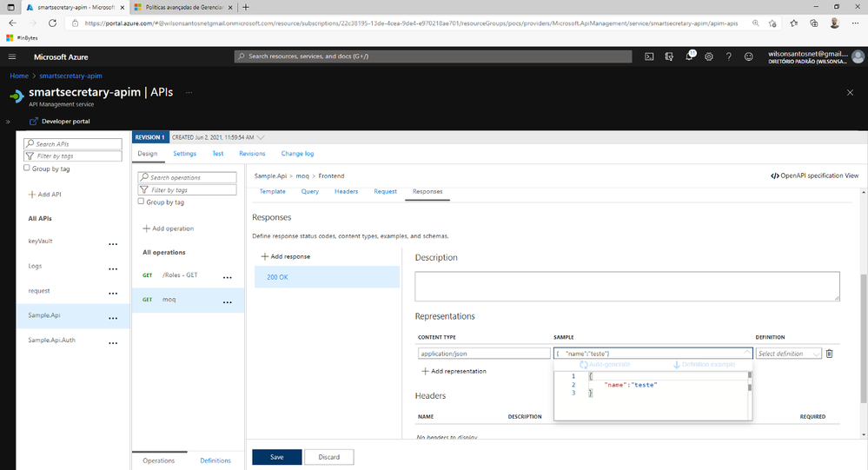Add this page to browser favorites
Image resolution: width=868 pixels, height=470 pixels.
772,23
